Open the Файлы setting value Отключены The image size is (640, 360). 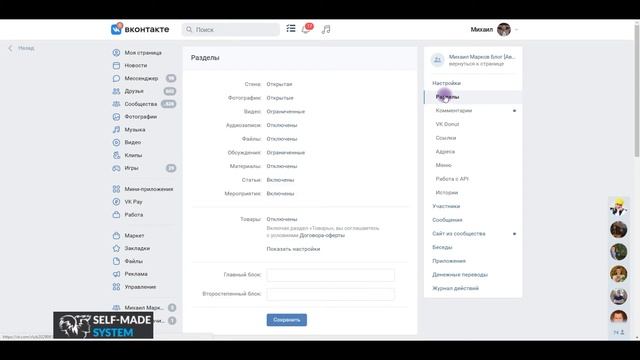click(282, 139)
